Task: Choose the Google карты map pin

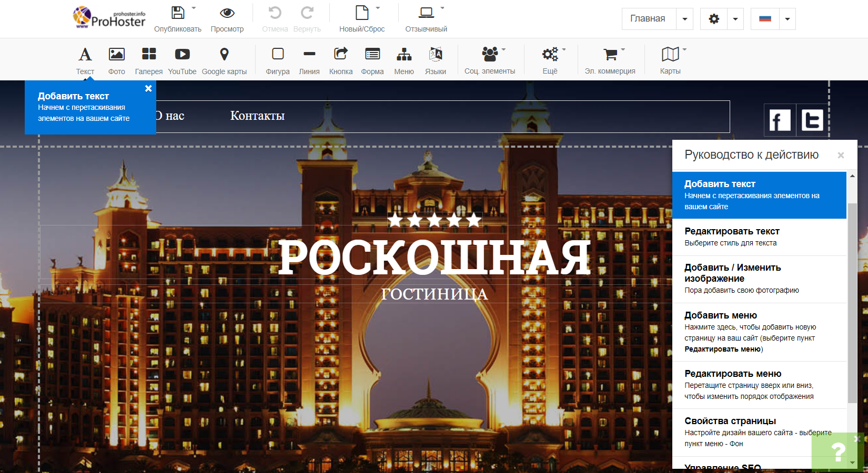Action: click(x=224, y=55)
